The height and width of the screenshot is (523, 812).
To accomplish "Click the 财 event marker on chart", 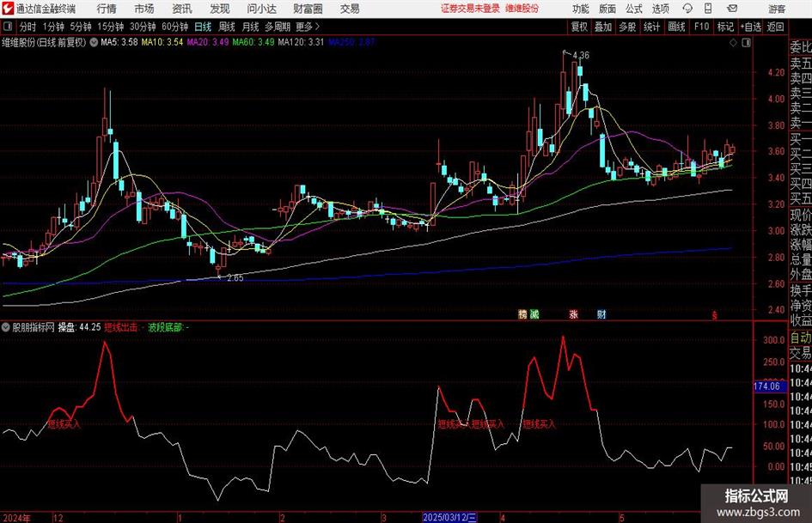I will 601,313.
